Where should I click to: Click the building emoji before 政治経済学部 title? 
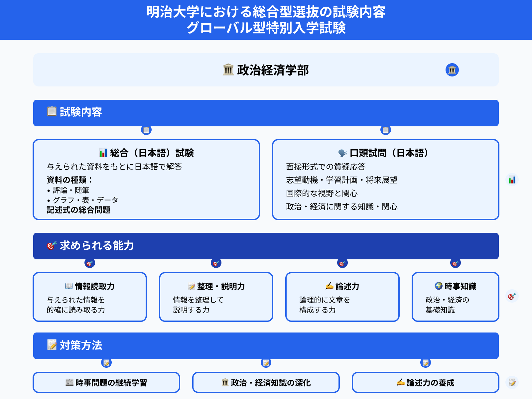click(x=228, y=70)
